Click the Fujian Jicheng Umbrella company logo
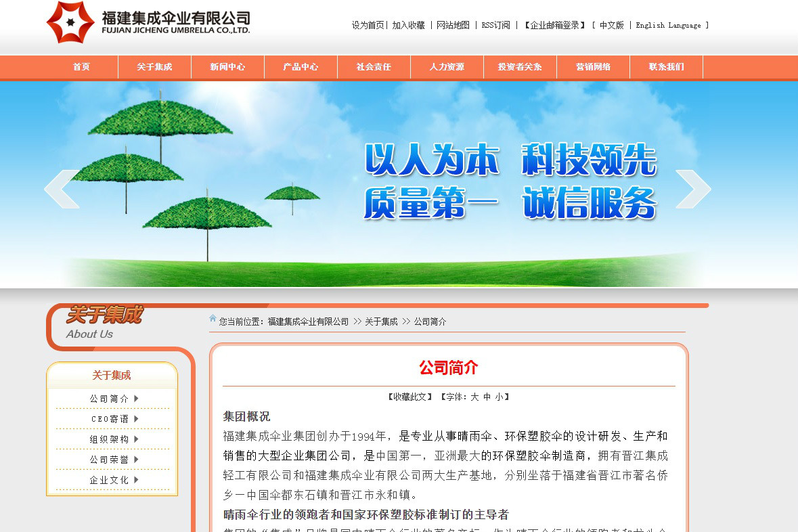This screenshot has width=798, height=532. coord(148,23)
